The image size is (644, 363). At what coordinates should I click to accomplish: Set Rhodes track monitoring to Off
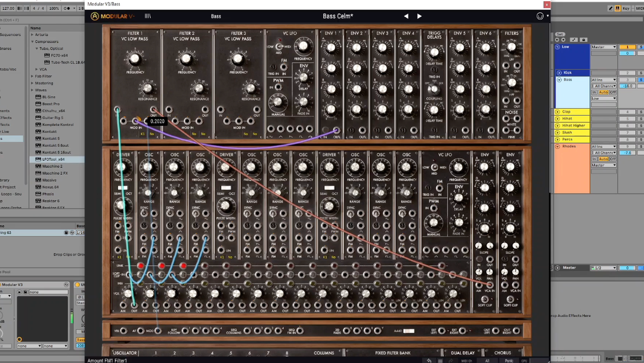tap(612, 159)
